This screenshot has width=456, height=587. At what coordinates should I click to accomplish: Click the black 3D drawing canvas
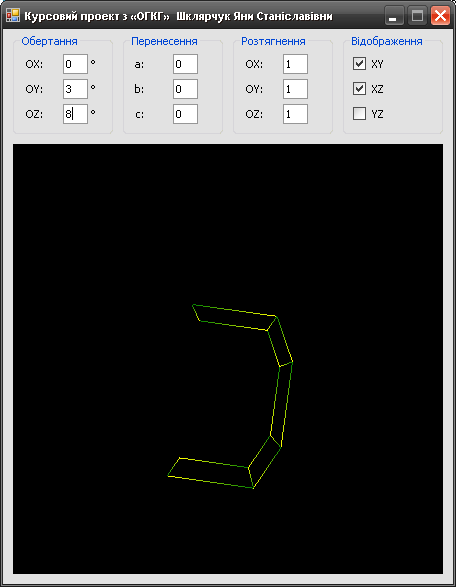[228, 359]
